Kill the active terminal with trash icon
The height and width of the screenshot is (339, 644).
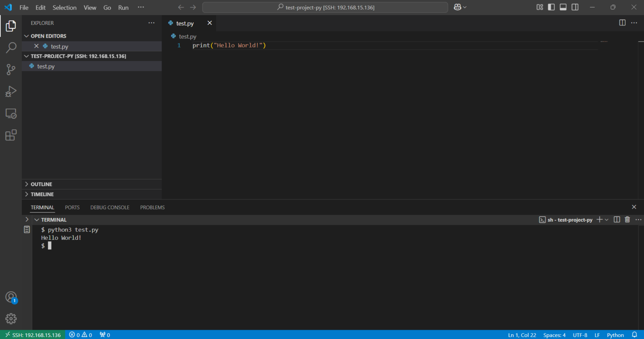[x=627, y=219]
